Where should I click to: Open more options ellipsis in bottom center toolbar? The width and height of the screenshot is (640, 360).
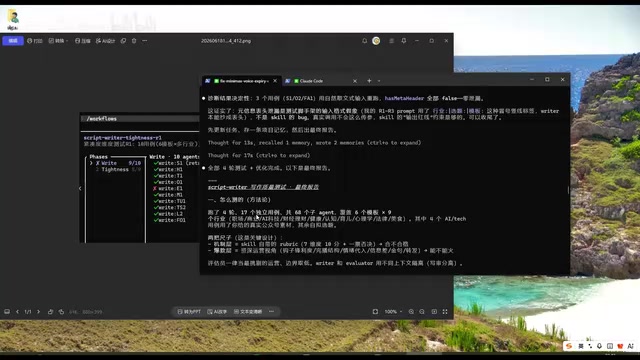271,311
